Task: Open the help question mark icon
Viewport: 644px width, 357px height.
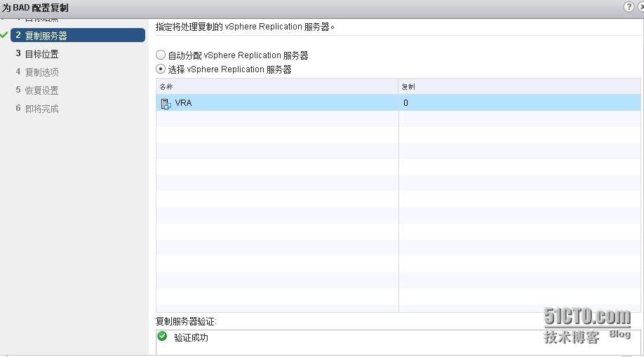Action: tap(629, 6)
